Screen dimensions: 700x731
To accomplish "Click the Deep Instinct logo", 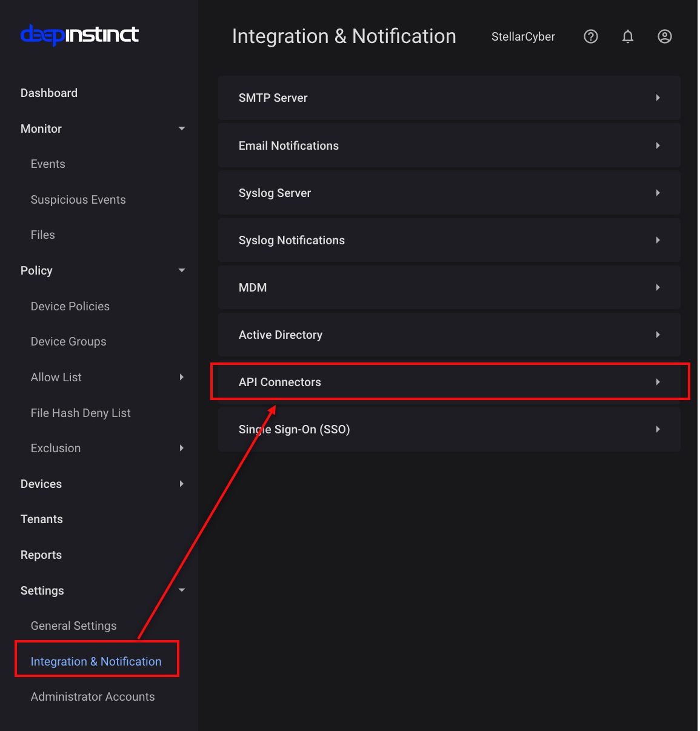I will pyautogui.click(x=79, y=35).
